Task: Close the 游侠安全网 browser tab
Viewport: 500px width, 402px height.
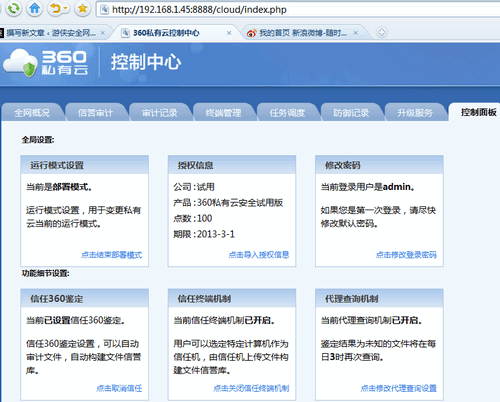Action: coord(103,33)
